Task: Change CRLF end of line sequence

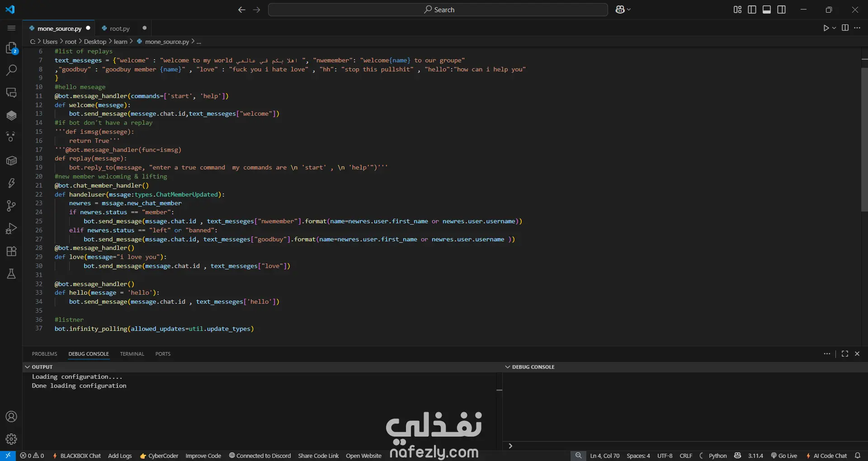Action: coord(686,456)
